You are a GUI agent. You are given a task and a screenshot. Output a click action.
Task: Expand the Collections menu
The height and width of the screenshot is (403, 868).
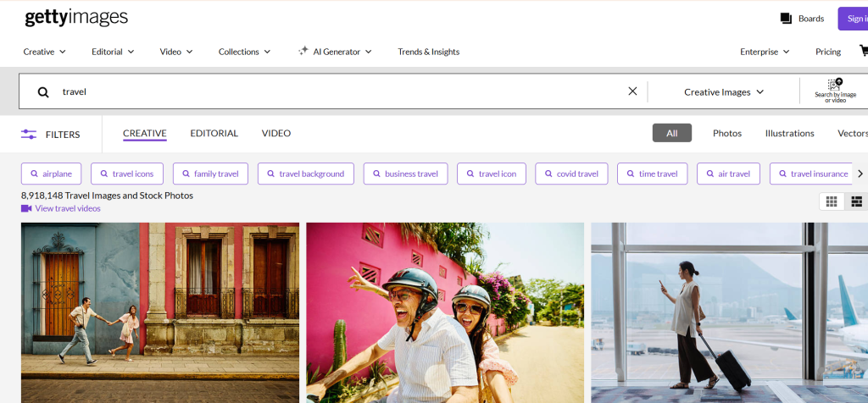click(244, 52)
